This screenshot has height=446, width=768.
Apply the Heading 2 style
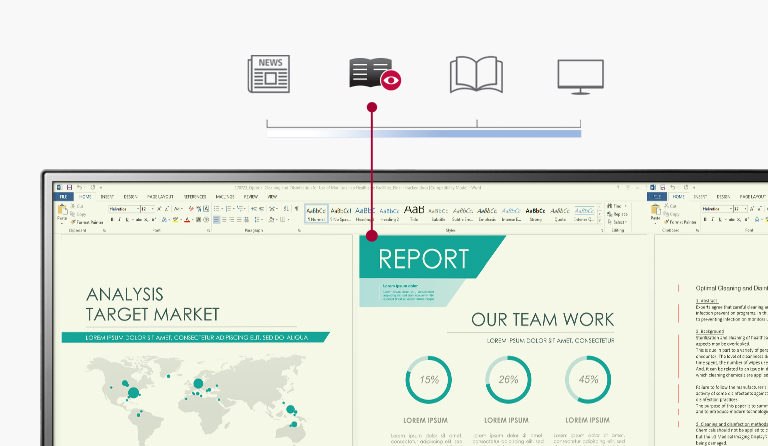(388, 214)
